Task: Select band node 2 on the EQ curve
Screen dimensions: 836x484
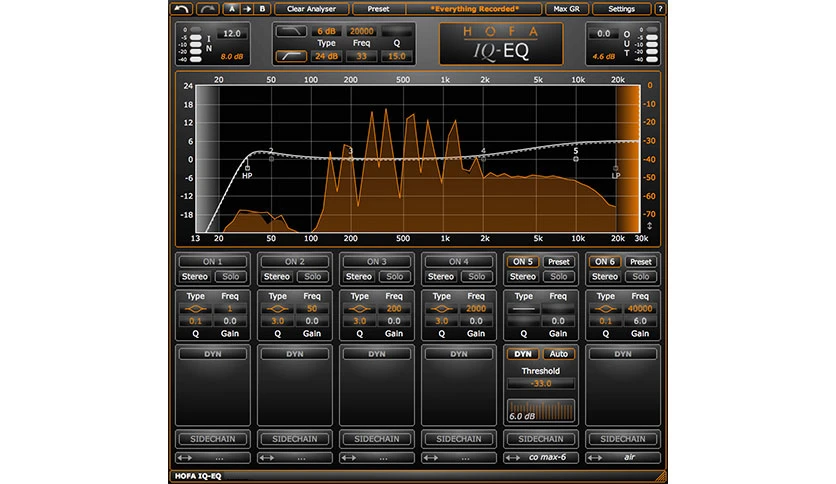Action: (x=271, y=158)
